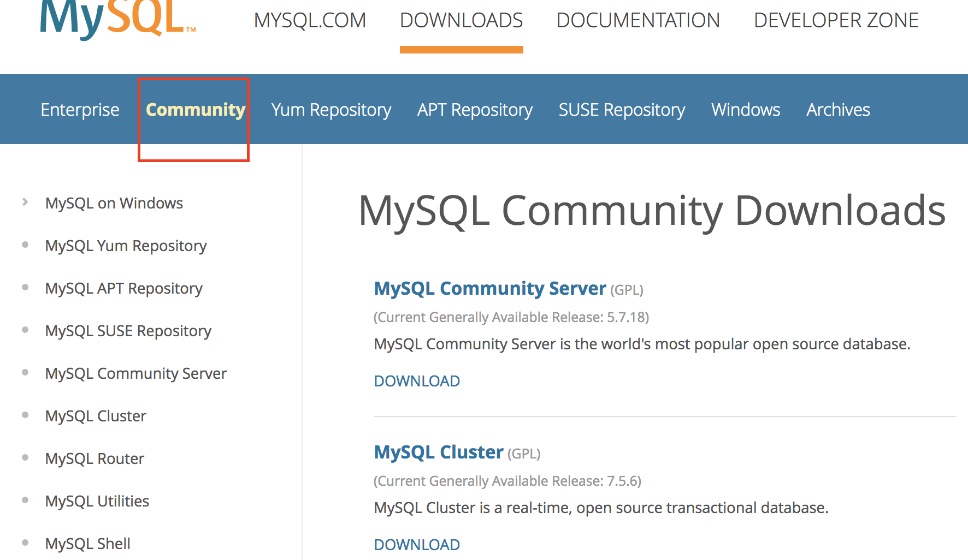Open MySQL Community Server sidebar link

pyautogui.click(x=135, y=373)
